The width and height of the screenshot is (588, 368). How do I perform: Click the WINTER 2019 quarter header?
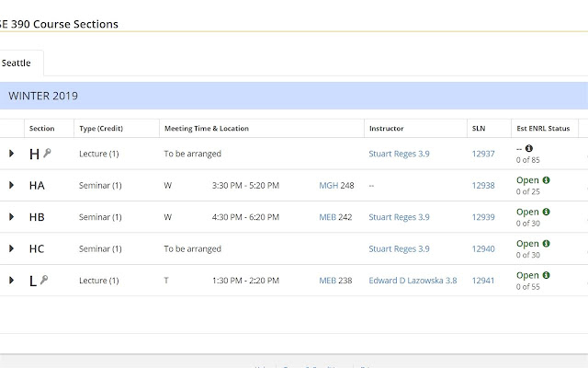point(294,96)
